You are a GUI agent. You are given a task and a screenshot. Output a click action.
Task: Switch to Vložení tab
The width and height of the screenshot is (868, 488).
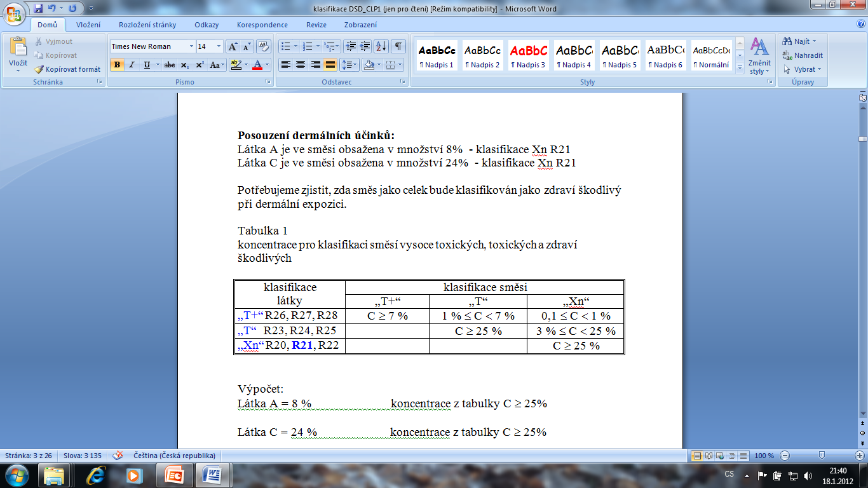pyautogui.click(x=88, y=25)
